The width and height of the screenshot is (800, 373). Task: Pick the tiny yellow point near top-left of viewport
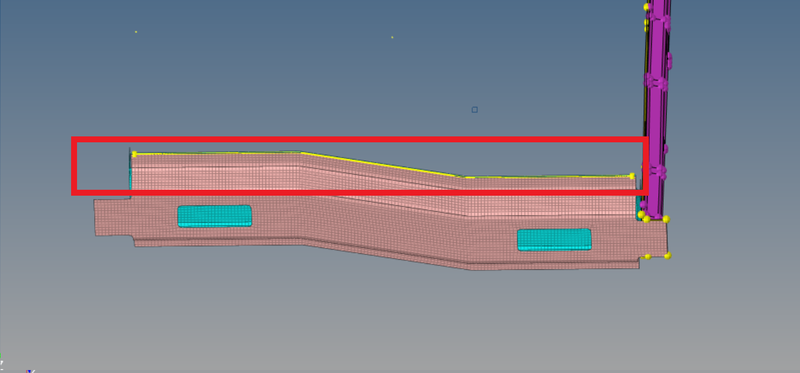(x=136, y=32)
